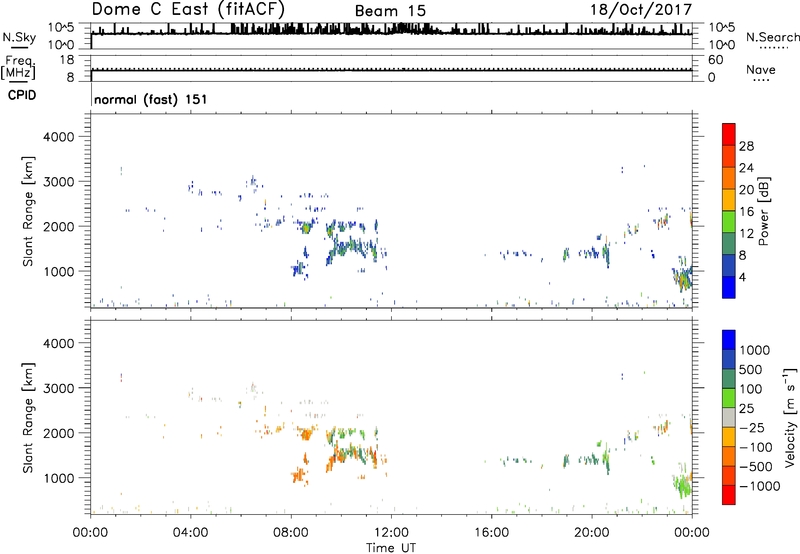Screen dimensions: 800x554
Task: Pick the red top segment of the Power colorbar
Action: (729, 134)
